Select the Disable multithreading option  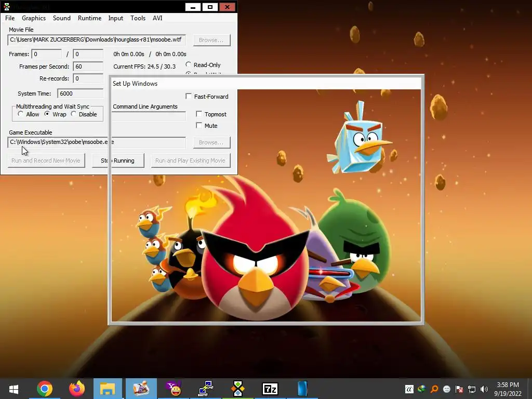pos(84,114)
